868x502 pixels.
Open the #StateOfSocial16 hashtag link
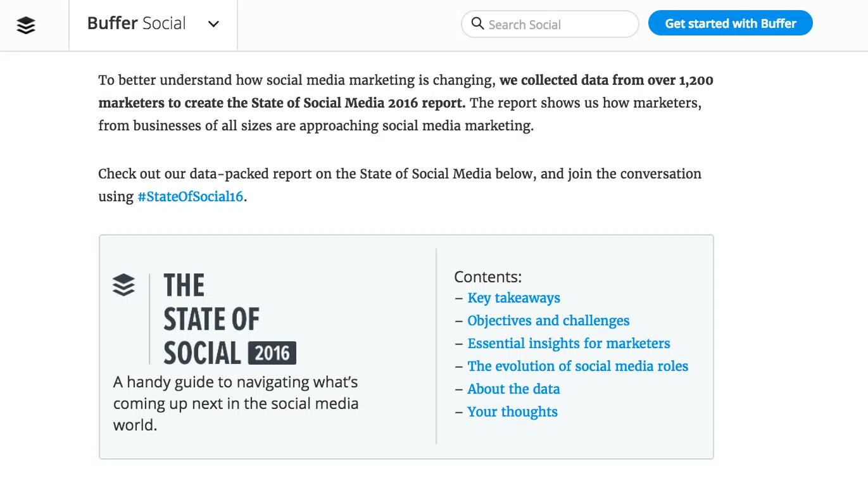coord(190,196)
